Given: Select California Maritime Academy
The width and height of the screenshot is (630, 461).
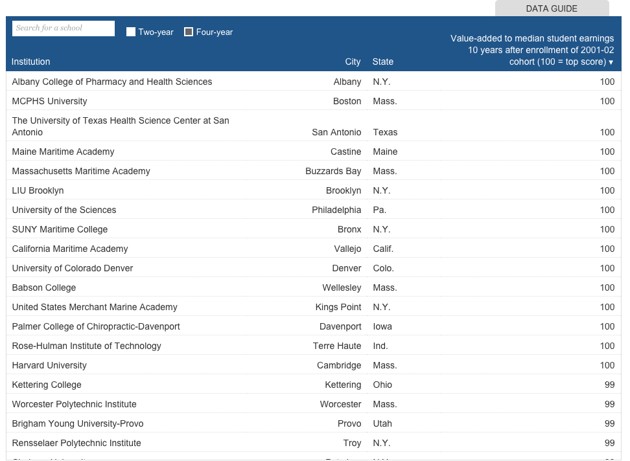Looking at the screenshot, I should point(70,249).
